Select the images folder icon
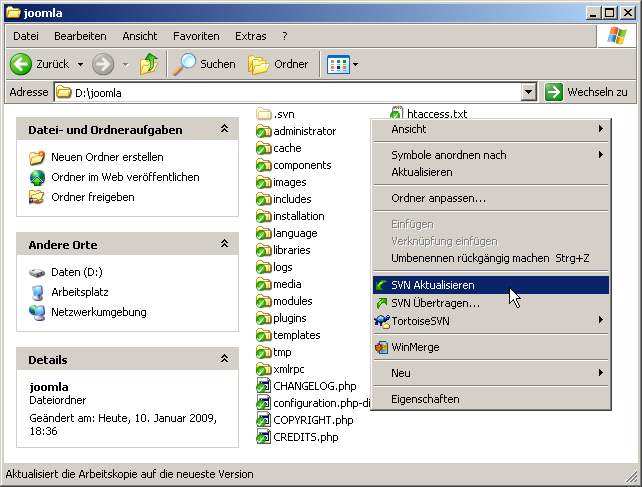The height and width of the screenshot is (487, 642). [x=264, y=182]
